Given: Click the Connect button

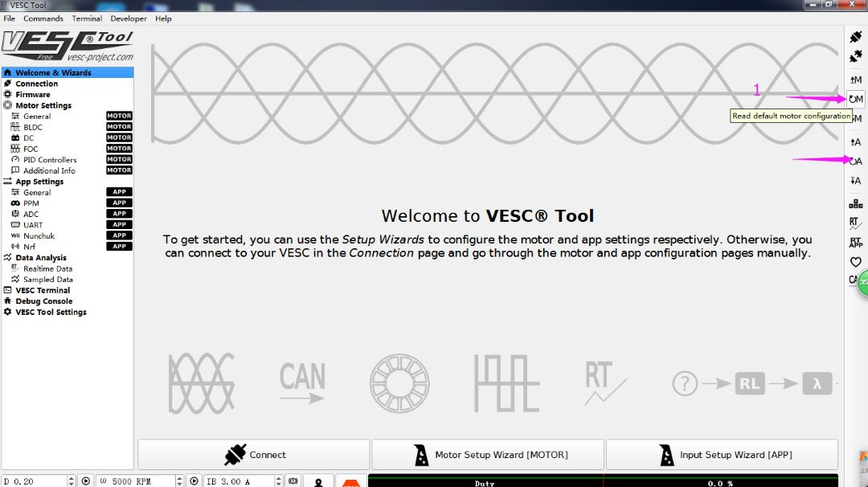Looking at the screenshot, I should 253,454.
